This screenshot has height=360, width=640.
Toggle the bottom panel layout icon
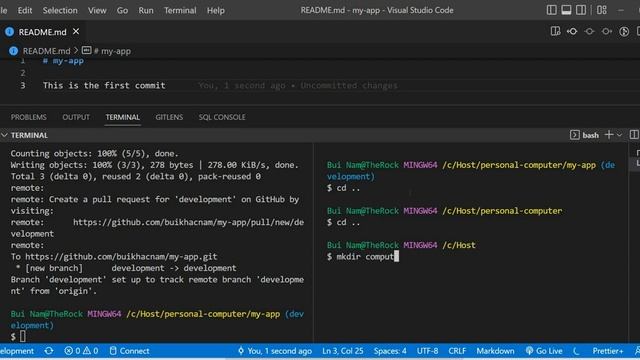(x=566, y=10)
